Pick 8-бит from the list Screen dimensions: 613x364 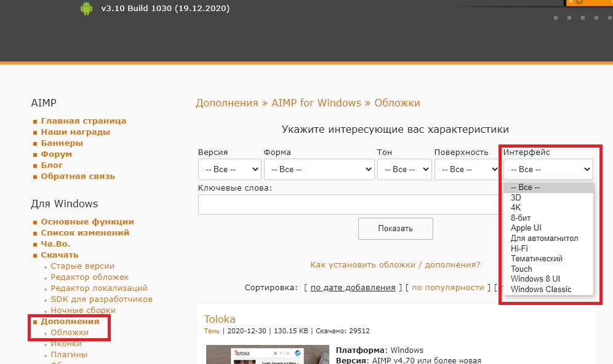(x=548, y=218)
